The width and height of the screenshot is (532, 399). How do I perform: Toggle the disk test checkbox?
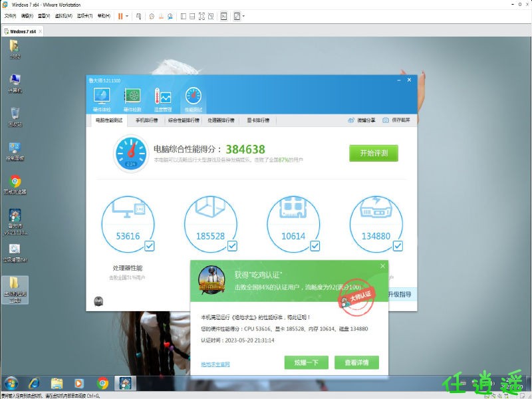398,245
